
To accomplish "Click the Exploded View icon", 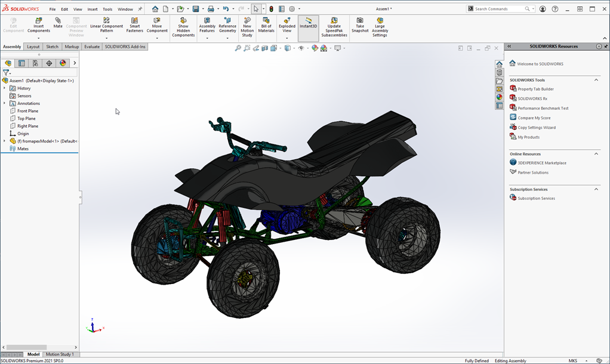I will pyautogui.click(x=286, y=24).
